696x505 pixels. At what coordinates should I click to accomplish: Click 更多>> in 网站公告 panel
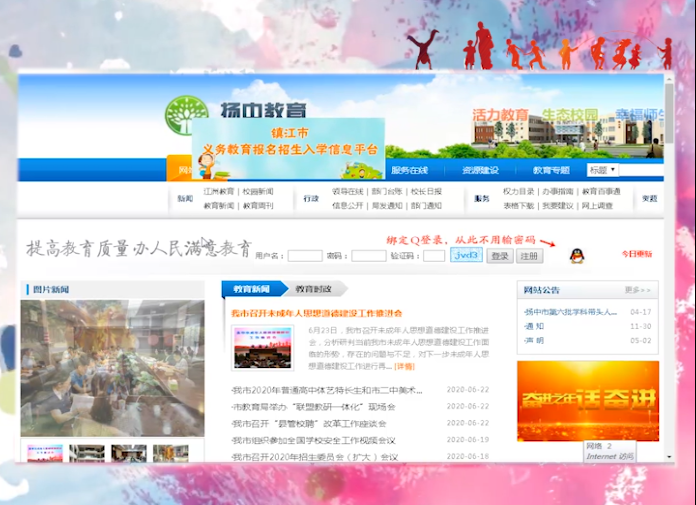coord(637,290)
